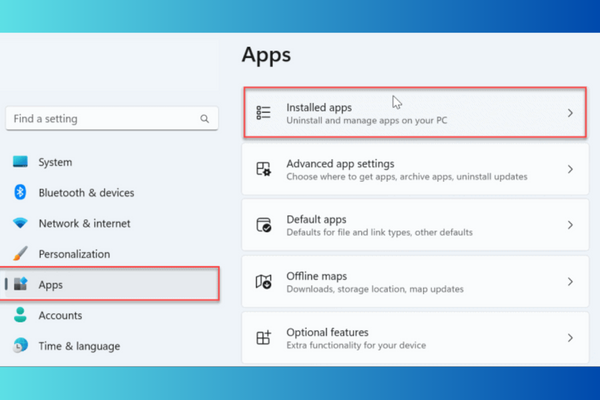600x400 pixels.
Task: Expand Default apps chevron arrow
Action: (570, 225)
